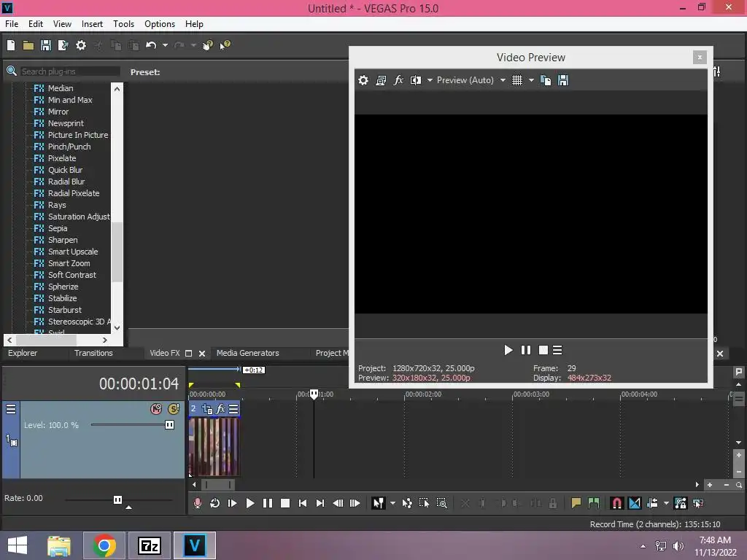Click Stop in the Video Preview window

tap(543, 350)
